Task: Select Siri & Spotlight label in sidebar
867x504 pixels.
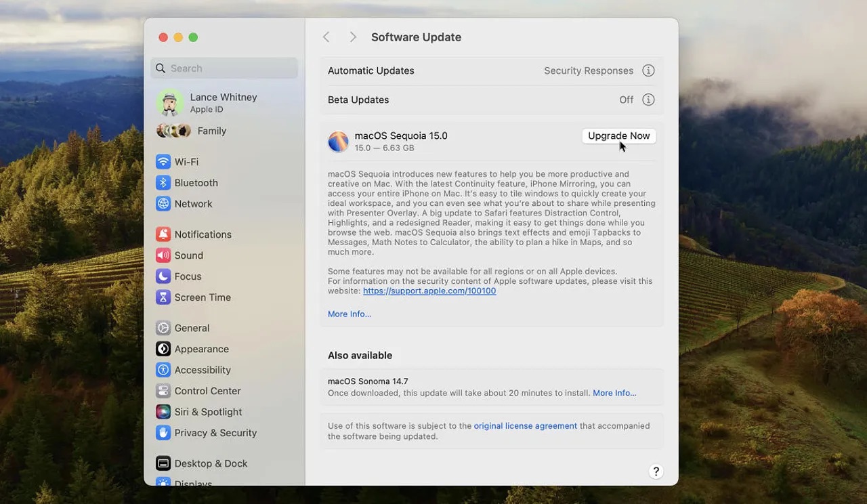Action: 208,412
